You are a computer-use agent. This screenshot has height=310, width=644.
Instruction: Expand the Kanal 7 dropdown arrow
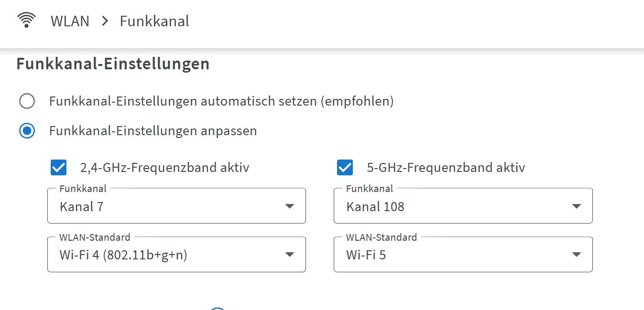289,206
